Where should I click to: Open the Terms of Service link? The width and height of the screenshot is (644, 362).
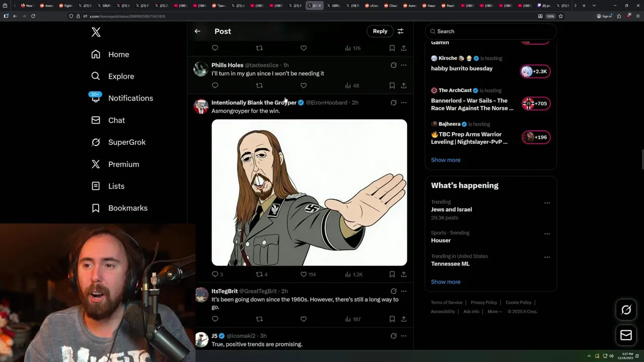[446, 303]
